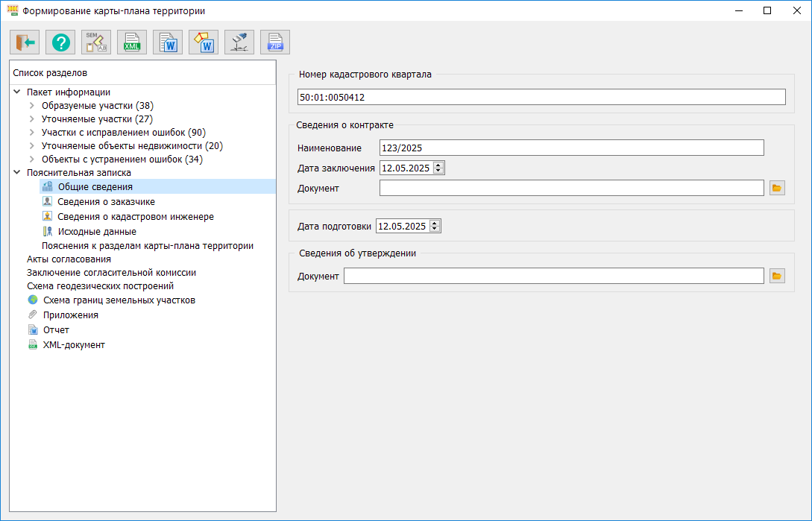This screenshot has height=521, width=812.
Task: Click the green XML export toolbar icon
Action: point(132,42)
